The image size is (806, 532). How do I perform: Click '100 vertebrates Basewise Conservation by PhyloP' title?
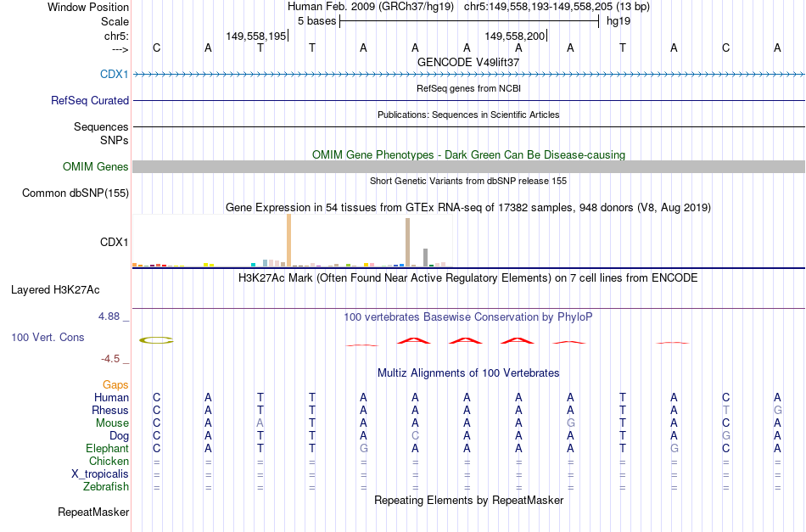[x=468, y=317]
